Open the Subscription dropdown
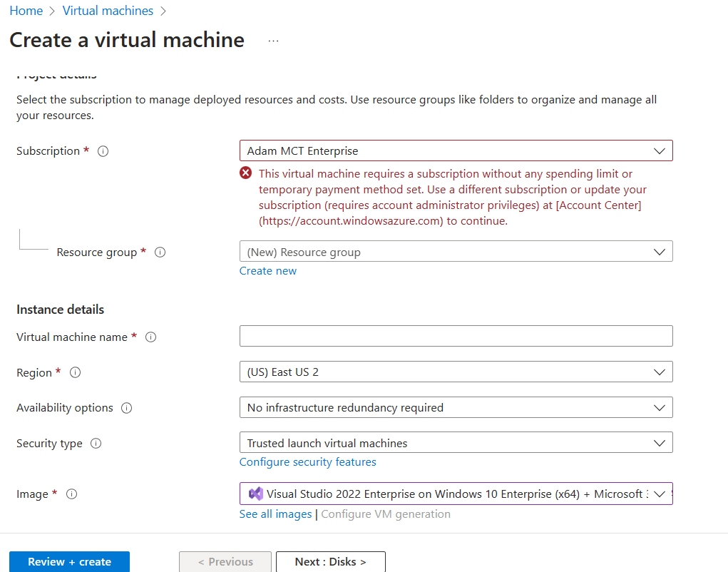 pos(456,151)
